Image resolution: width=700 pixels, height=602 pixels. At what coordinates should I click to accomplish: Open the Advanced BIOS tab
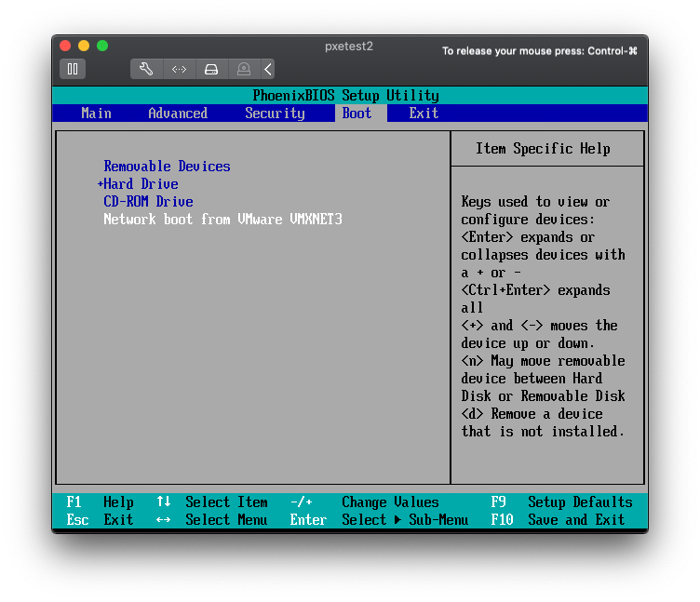coord(178,114)
